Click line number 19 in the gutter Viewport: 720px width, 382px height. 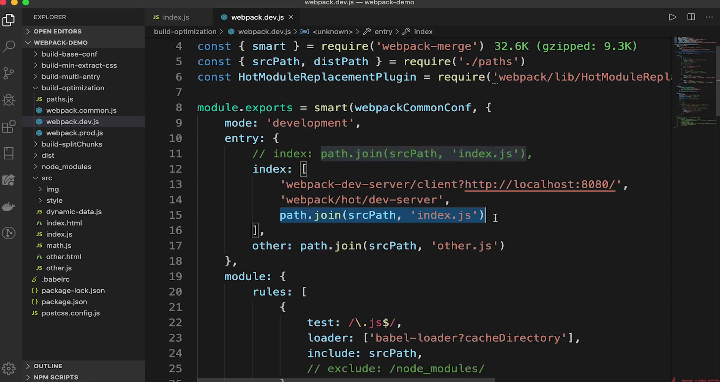tap(175, 276)
